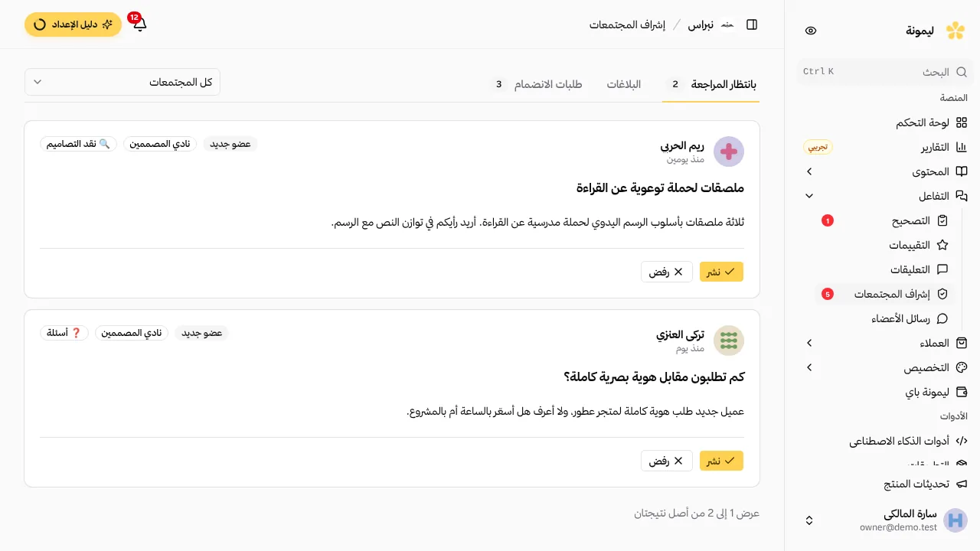The width and height of the screenshot is (980, 551).
Task: Open دليل الإعداد setup guide button
Action: pos(73,24)
